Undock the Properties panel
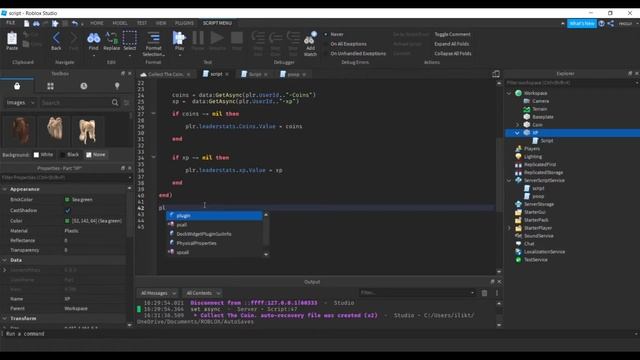This screenshot has height=360, width=640. pyautogui.click(x=123, y=168)
